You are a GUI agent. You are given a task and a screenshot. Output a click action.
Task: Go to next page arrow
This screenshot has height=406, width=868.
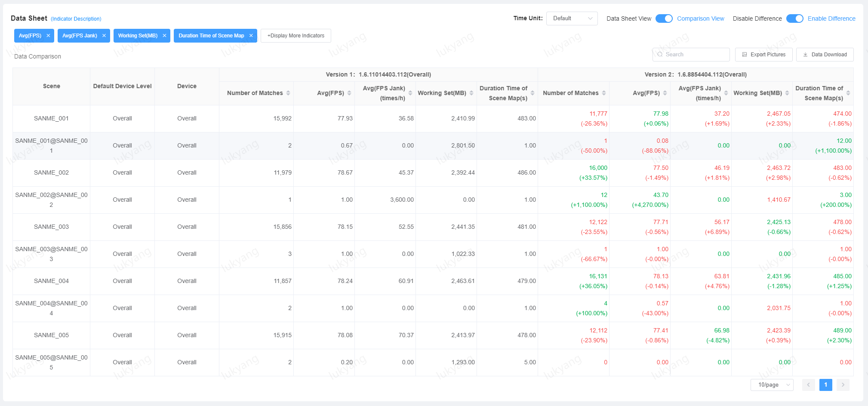(843, 385)
